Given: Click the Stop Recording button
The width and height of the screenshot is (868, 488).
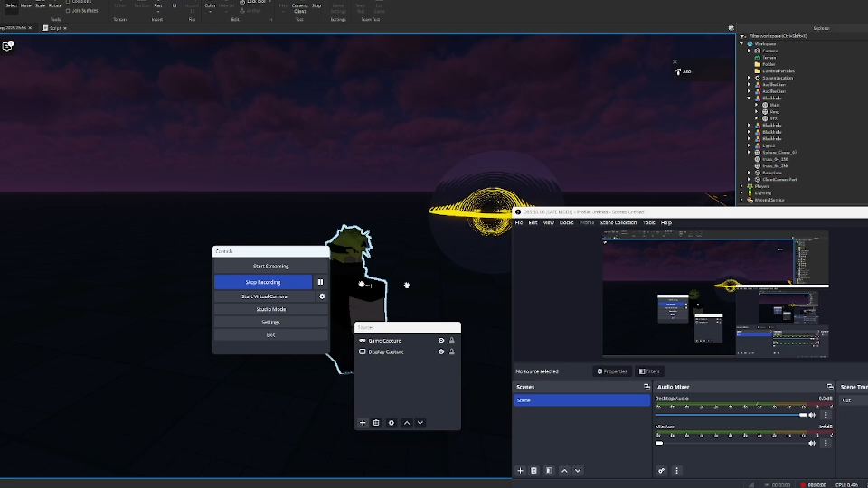Looking at the screenshot, I should coord(263,282).
